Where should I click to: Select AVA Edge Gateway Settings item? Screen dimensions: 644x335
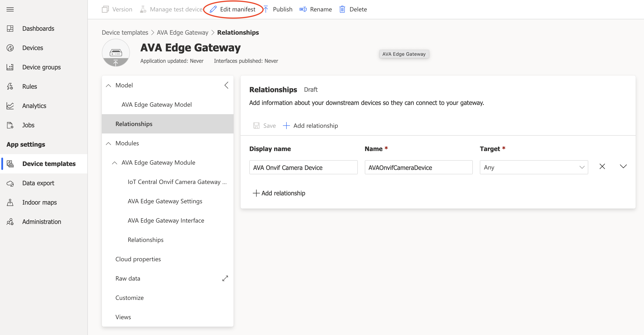click(x=165, y=201)
